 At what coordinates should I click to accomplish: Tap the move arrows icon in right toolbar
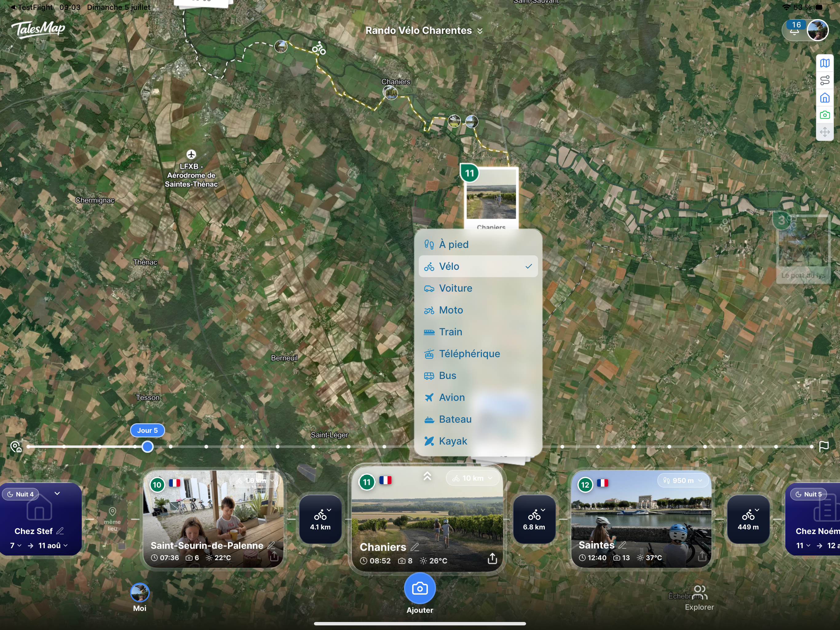coord(824,132)
